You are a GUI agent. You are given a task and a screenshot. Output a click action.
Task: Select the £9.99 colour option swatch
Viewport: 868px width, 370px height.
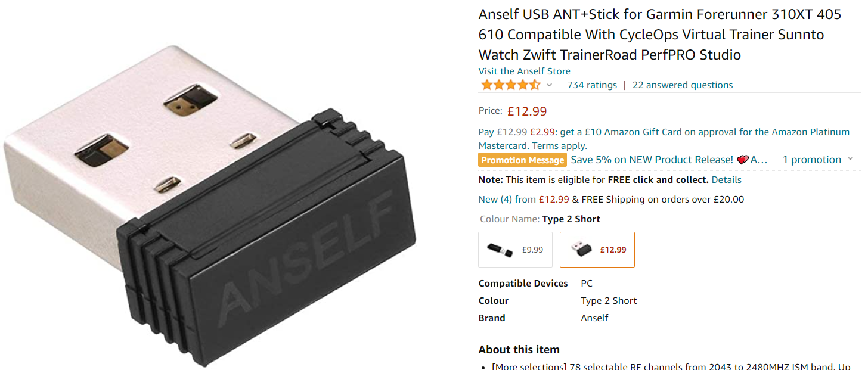516,250
